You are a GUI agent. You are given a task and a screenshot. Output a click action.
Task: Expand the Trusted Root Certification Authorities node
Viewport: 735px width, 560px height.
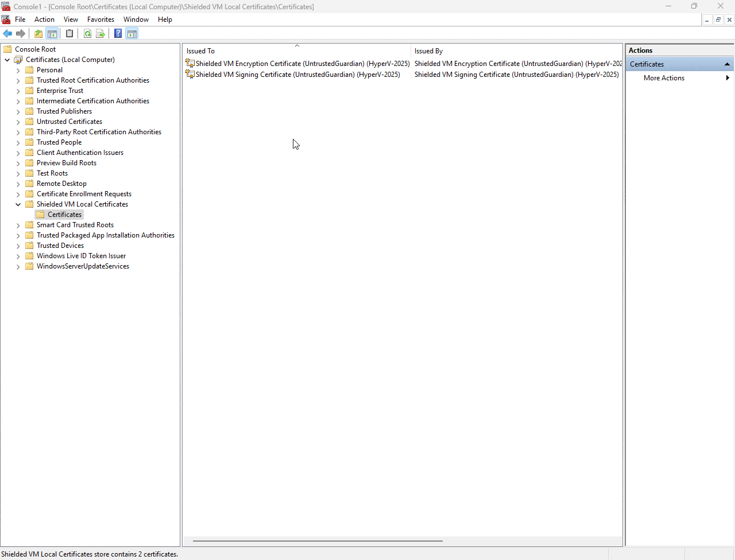[18, 80]
